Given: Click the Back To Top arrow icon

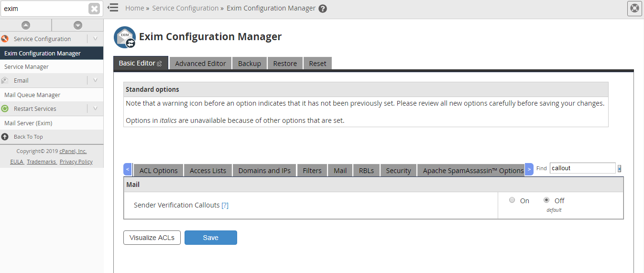Looking at the screenshot, I should 5,137.
